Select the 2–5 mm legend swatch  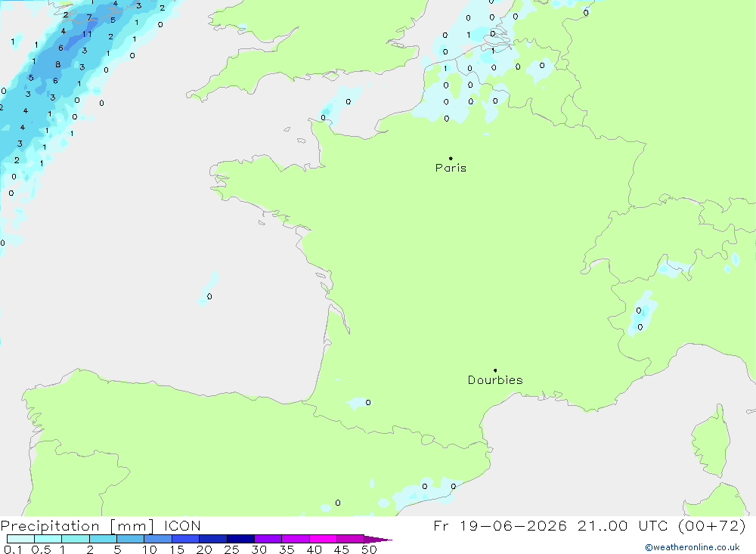point(103,539)
